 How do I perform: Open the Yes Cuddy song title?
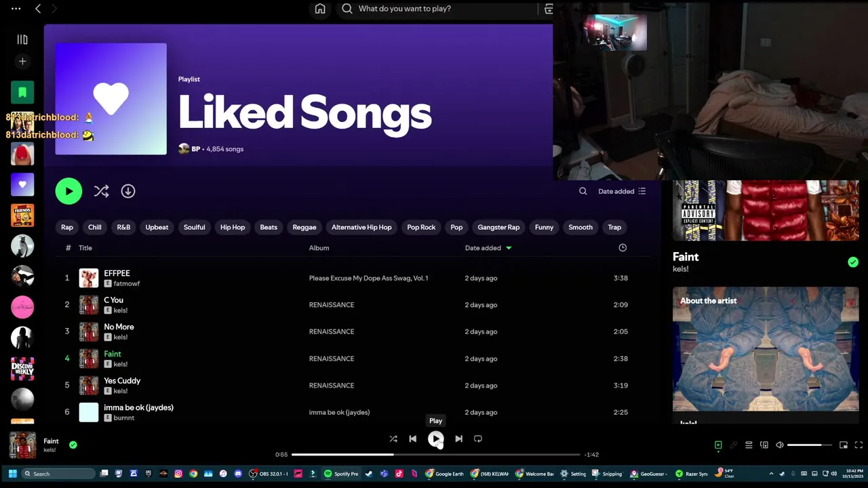[122, 381]
